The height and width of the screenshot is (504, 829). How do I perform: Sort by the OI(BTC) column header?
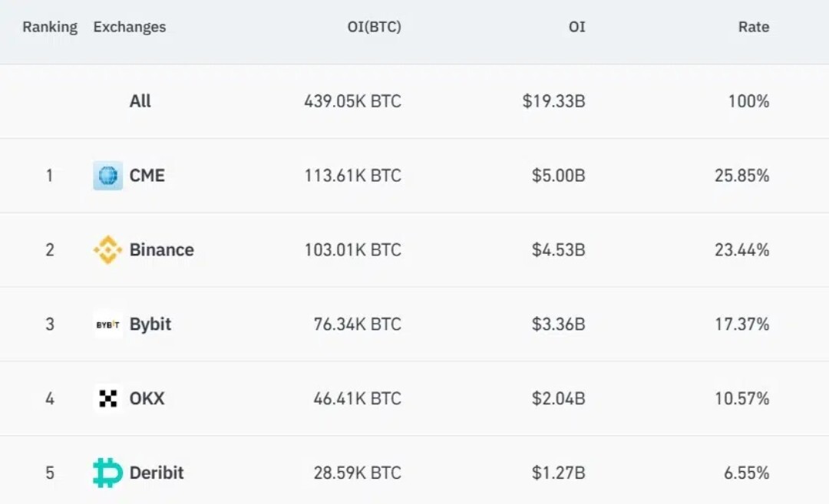[x=375, y=27]
